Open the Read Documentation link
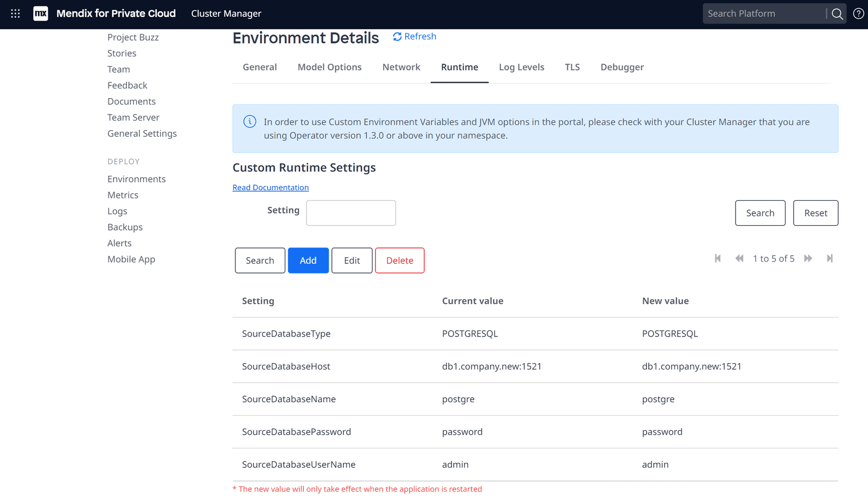Image resolution: width=868 pixels, height=502 pixels. pos(270,187)
